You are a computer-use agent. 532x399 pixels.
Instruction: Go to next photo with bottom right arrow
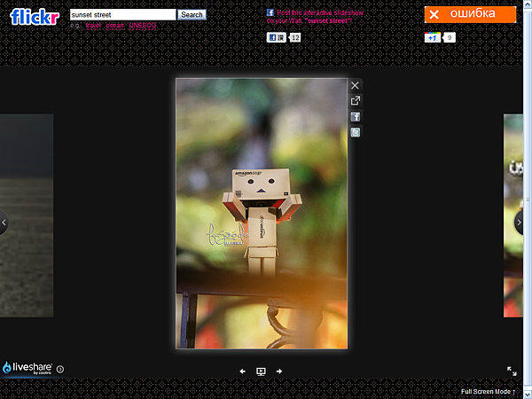coord(279,372)
